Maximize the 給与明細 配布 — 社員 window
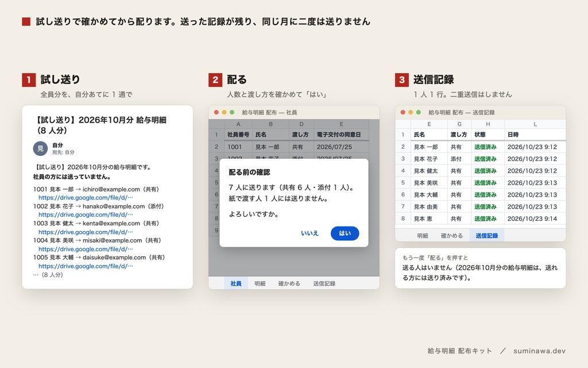This screenshot has height=368, width=588. [x=232, y=112]
